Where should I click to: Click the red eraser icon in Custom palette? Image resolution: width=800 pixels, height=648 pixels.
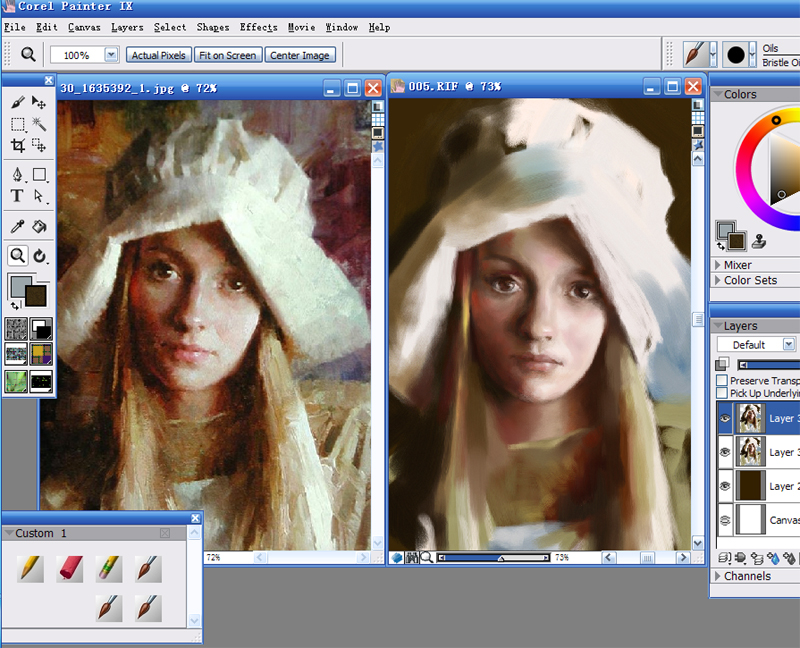click(70, 568)
